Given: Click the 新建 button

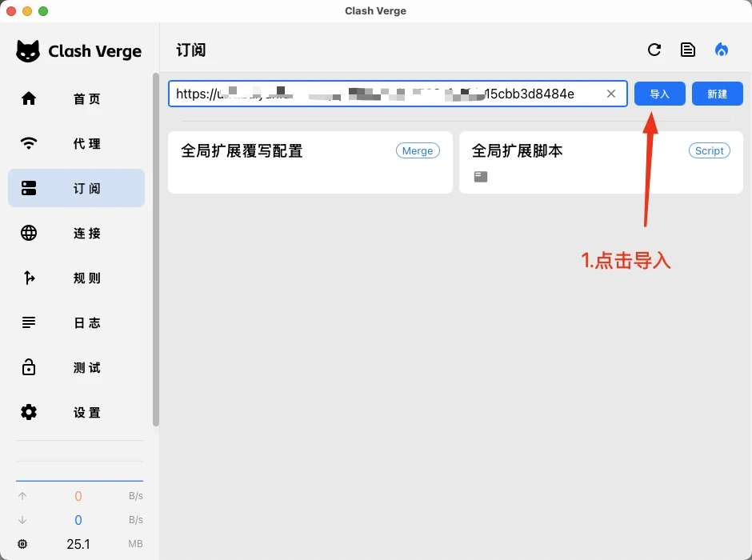Looking at the screenshot, I should [x=717, y=93].
